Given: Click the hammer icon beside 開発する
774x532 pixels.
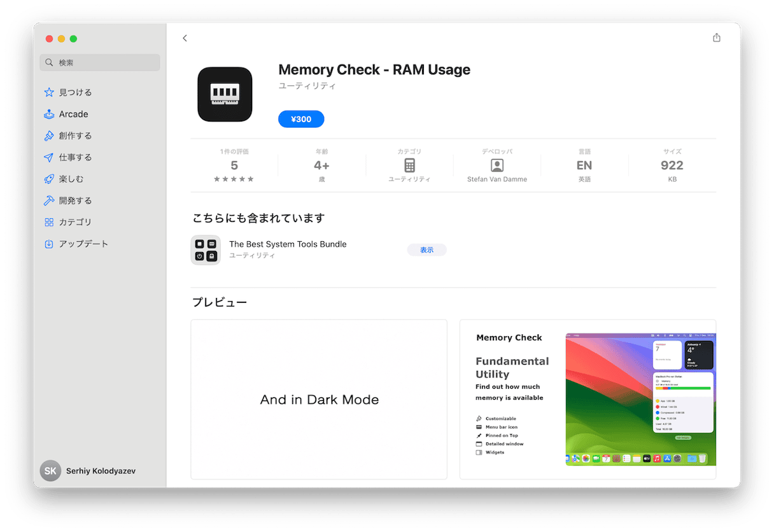Looking at the screenshot, I should click(49, 200).
